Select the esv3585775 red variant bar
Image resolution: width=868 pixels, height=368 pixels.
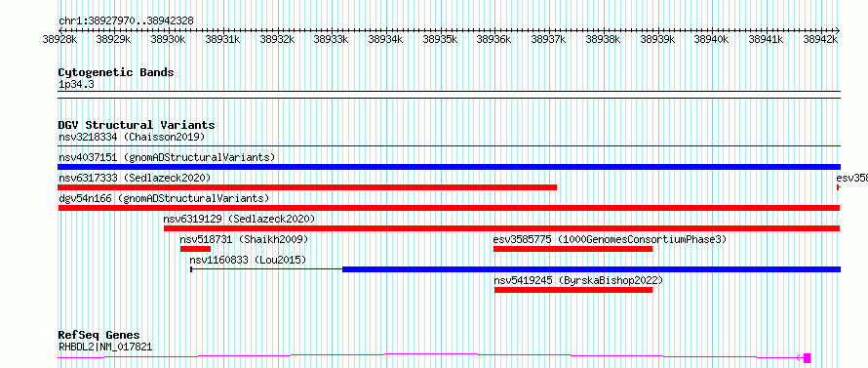572,249
